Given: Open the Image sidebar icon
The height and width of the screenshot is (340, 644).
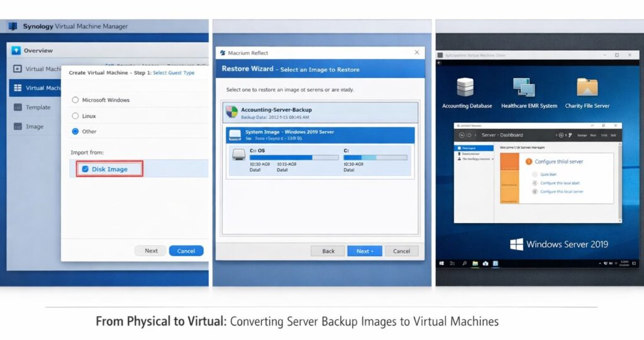Looking at the screenshot, I should click(18, 126).
